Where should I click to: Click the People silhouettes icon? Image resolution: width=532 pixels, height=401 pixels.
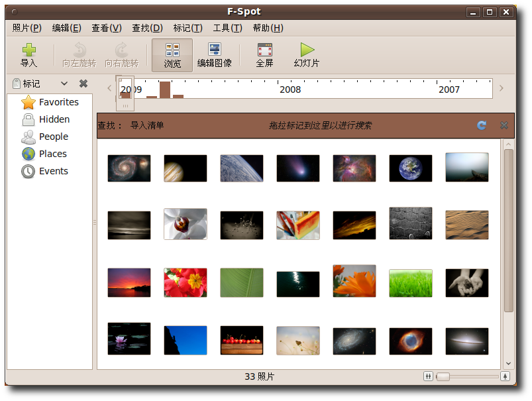[x=28, y=137]
